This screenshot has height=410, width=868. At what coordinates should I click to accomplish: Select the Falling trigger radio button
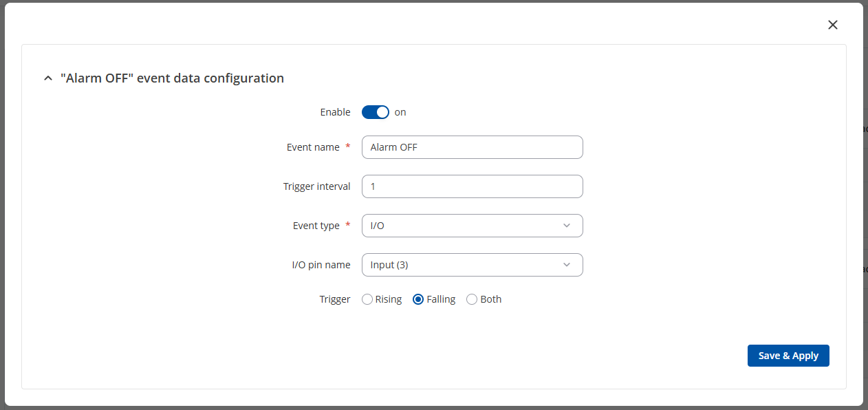point(418,299)
